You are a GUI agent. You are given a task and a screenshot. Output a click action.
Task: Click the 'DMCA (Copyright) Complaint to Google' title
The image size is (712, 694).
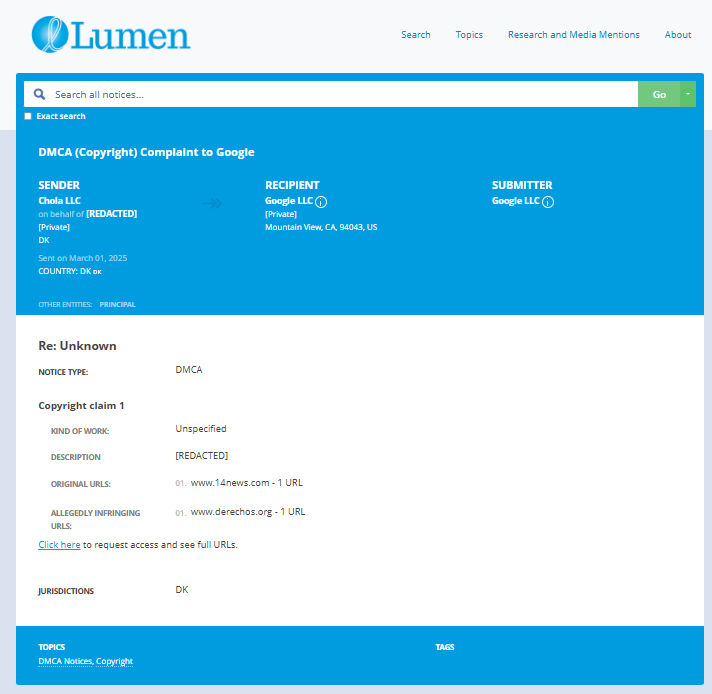pyautogui.click(x=146, y=152)
